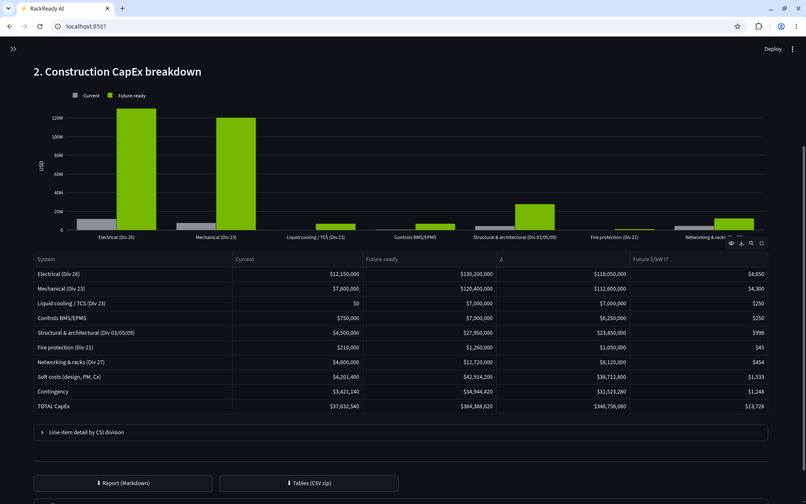Select Liquid cooling / TCS (Div 23) row label
The height and width of the screenshot is (504, 806).
[x=133, y=303]
